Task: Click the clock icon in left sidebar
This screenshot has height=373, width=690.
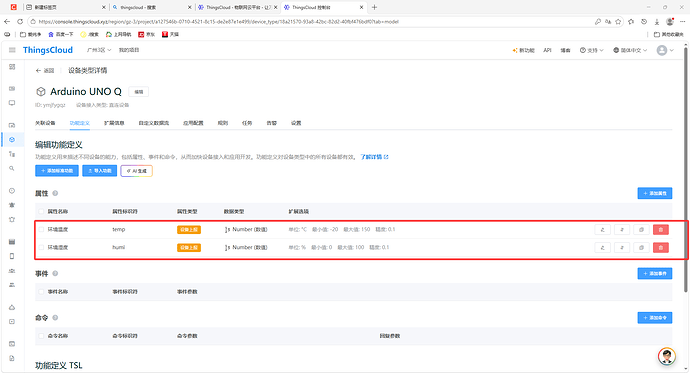Action: (12, 191)
